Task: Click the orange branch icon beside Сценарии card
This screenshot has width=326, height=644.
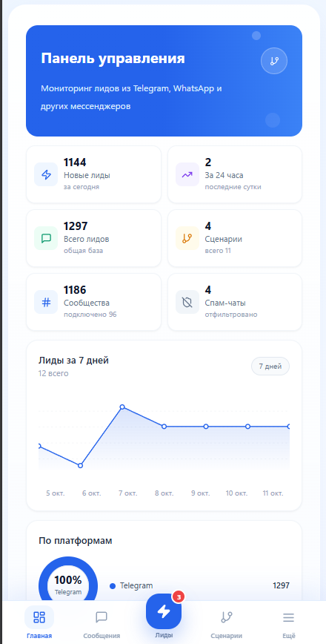Action: [187, 238]
